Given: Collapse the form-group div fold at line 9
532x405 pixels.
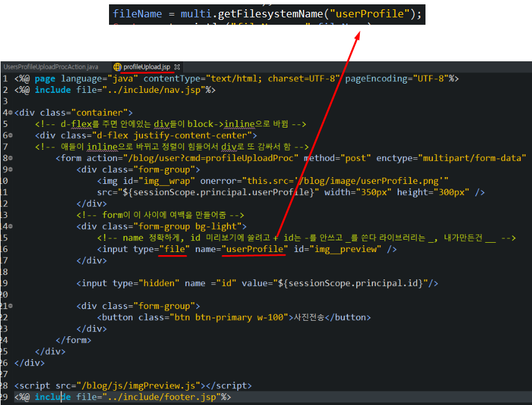Looking at the screenshot, I should pos(11,169).
